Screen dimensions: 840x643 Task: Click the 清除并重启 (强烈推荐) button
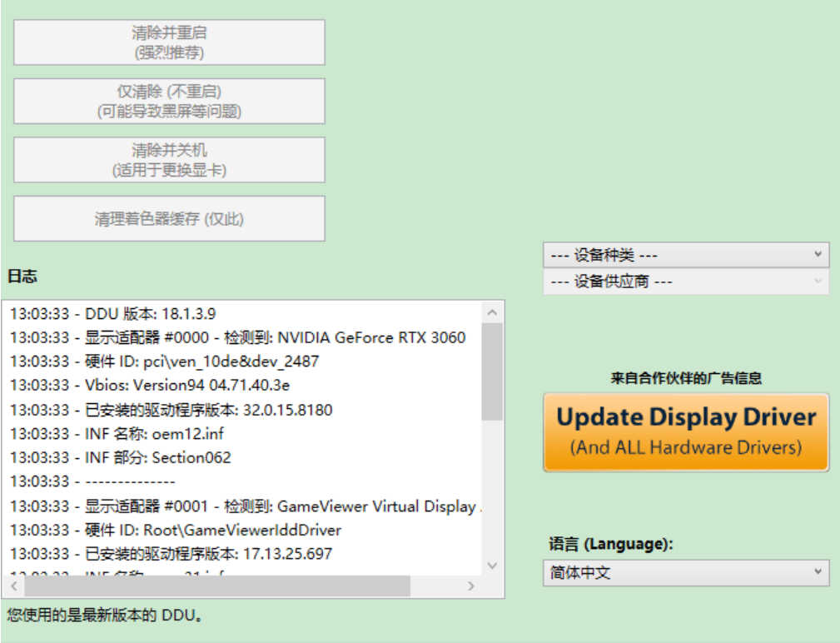coord(168,42)
